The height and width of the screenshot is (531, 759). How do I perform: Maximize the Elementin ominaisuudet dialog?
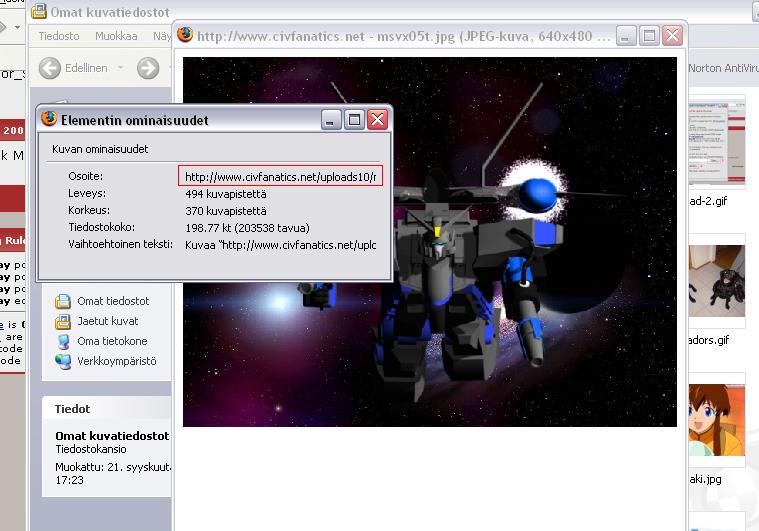pyautogui.click(x=354, y=119)
